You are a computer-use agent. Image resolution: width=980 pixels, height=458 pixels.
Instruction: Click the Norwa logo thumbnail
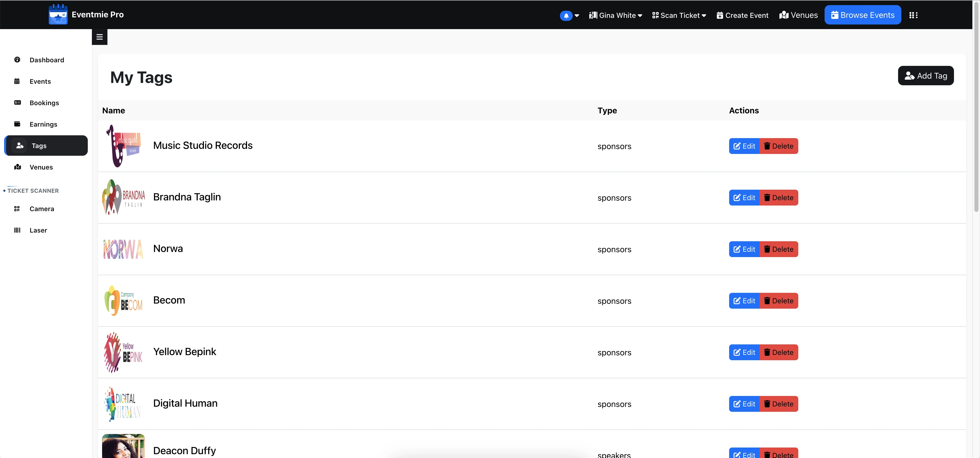click(123, 249)
